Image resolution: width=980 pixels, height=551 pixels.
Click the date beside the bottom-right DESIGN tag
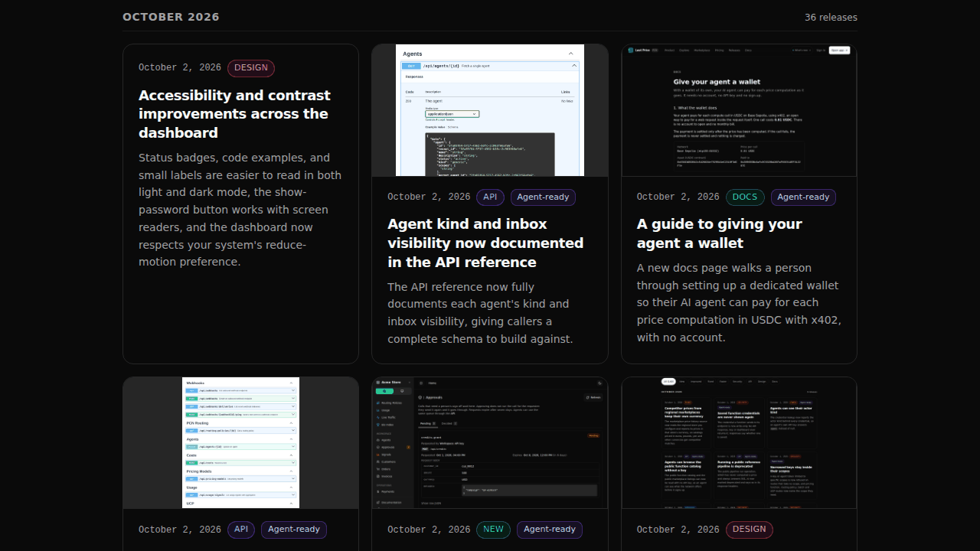[x=678, y=529]
